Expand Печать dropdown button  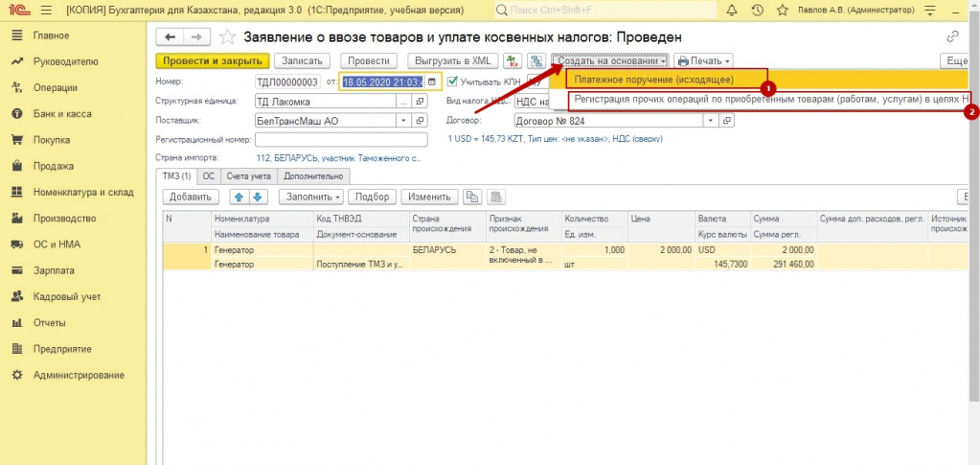coord(703,60)
